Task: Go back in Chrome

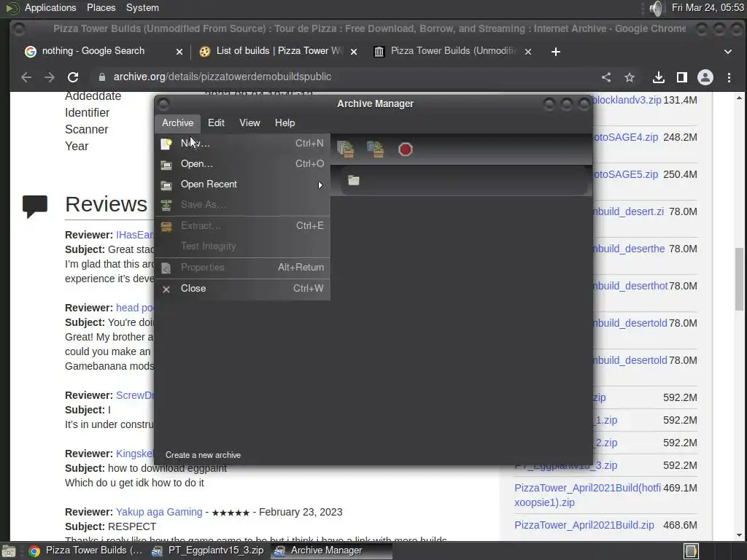Action: pyautogui.click(x=26, y=77)
